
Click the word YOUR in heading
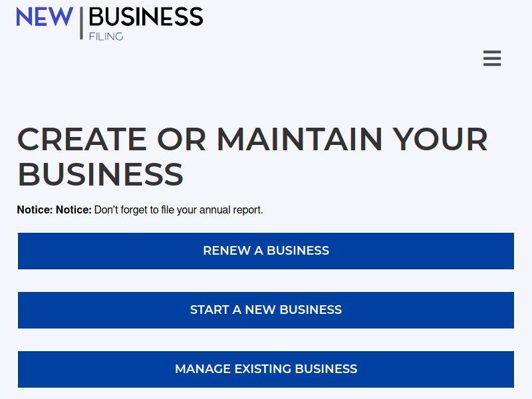441,139
